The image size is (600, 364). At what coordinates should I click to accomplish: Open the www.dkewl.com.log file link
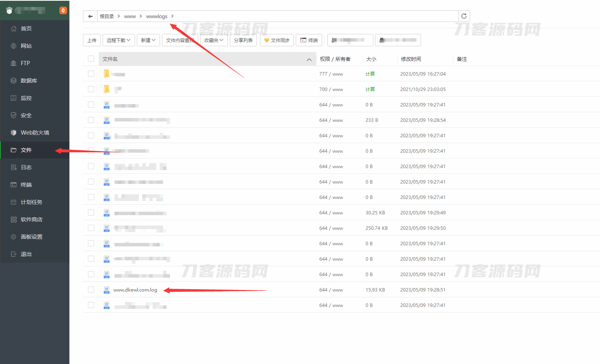click(x=135, y=290)
